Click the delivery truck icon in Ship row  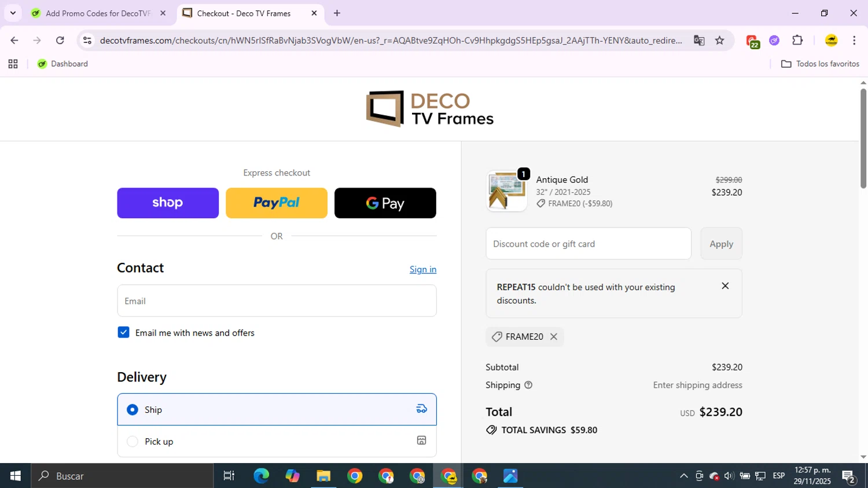click(x=421, y=409)
